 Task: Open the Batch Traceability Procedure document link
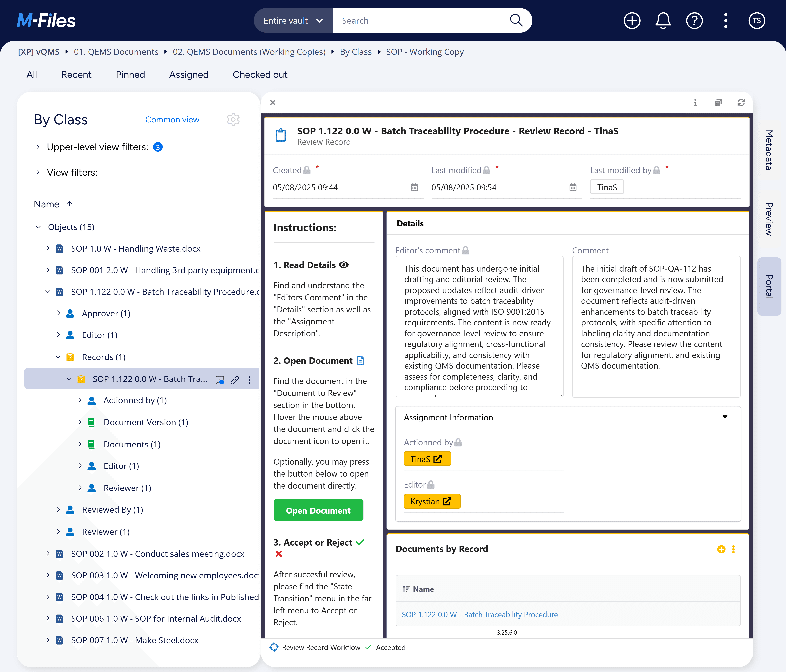pyautogui.click(x=479, y=614)
